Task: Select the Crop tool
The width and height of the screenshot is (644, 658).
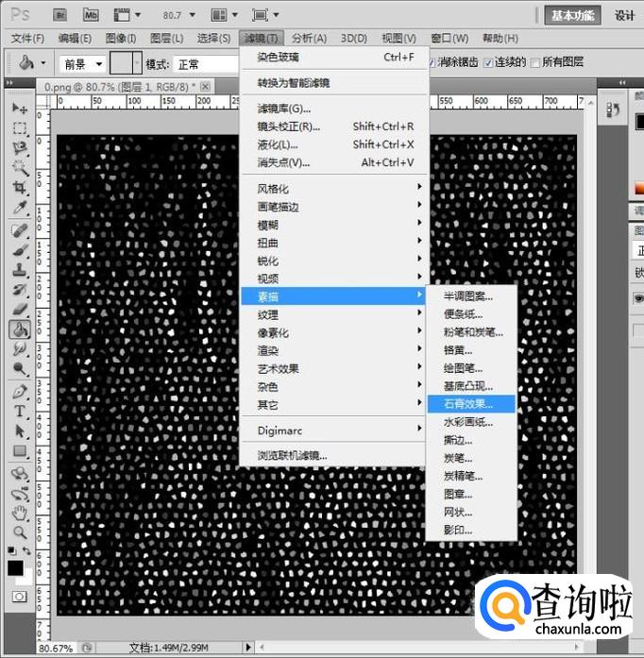Action: coord(19,189)
